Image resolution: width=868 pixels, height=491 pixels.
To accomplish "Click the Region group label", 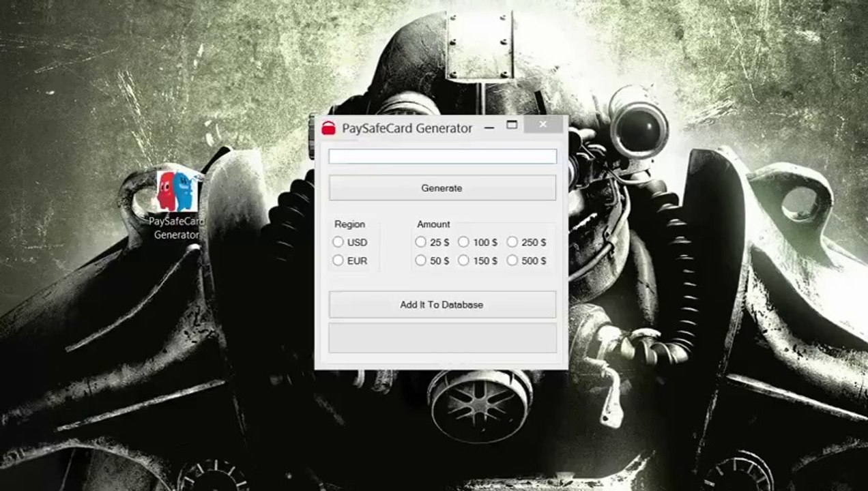I will 349,224.
